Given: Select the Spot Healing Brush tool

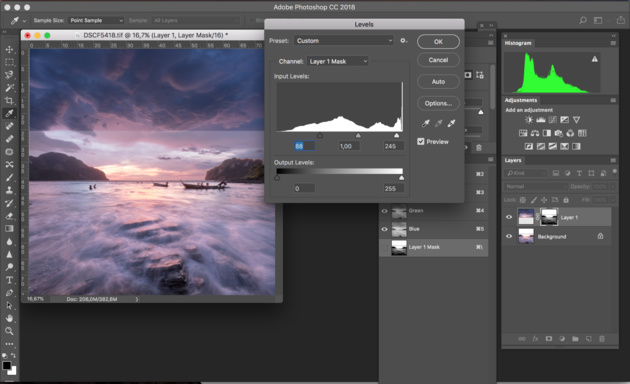Looking at the screenshot, I should point(9,126).
